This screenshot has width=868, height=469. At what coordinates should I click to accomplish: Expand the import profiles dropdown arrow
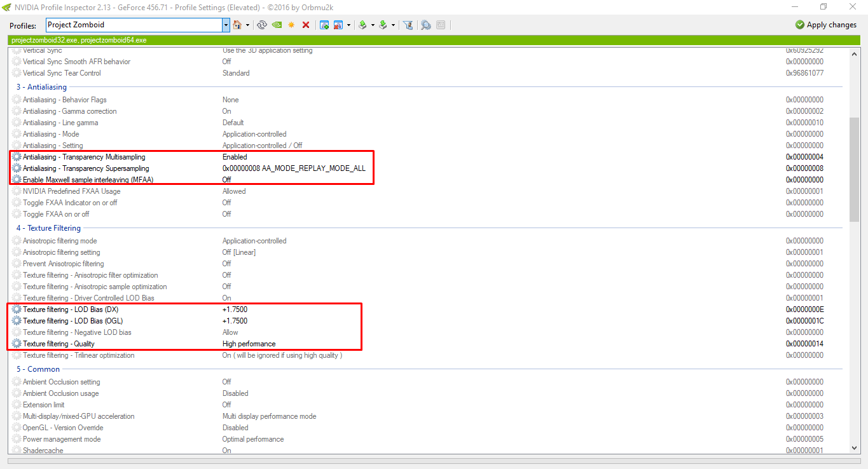click(x=393, y=25)
